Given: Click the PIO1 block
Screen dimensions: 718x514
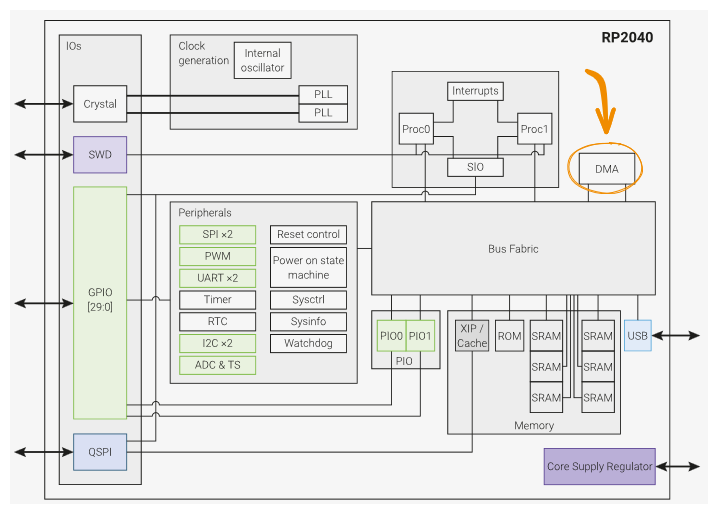Looking at the screenshot, I should [x=420, y=336].
